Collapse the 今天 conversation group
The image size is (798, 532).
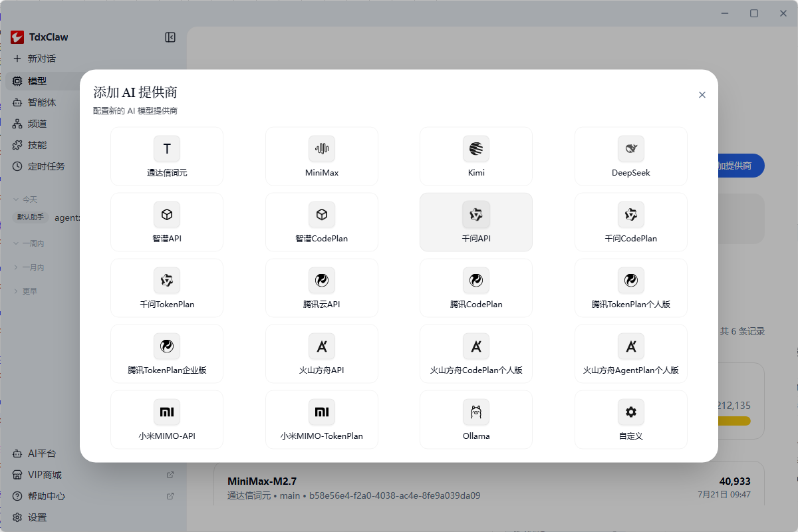click(25, 199)
